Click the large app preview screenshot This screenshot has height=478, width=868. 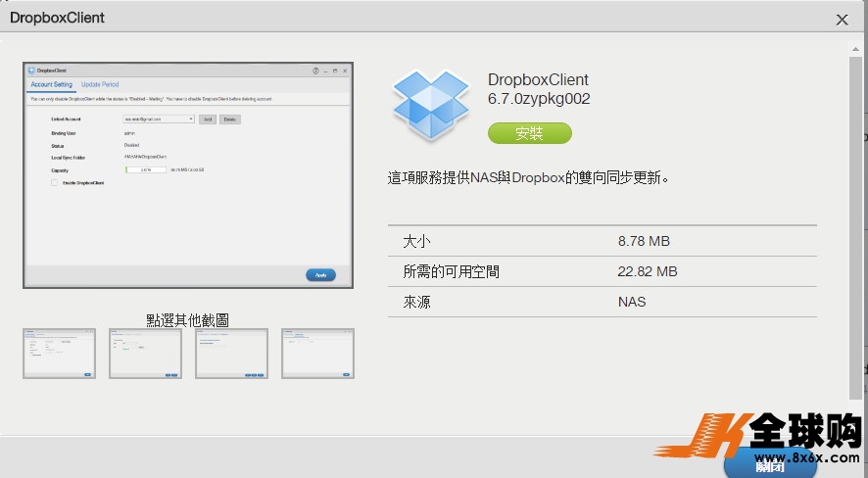click(188, 176)
